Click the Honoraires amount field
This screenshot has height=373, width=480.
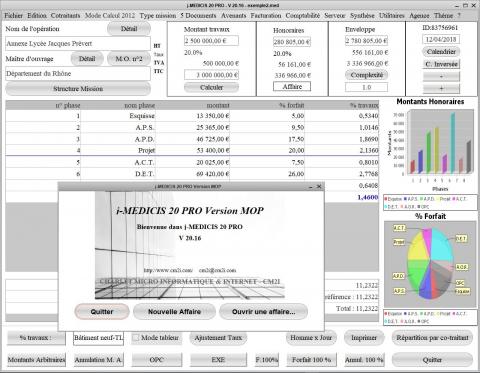[x=292, y=42]
